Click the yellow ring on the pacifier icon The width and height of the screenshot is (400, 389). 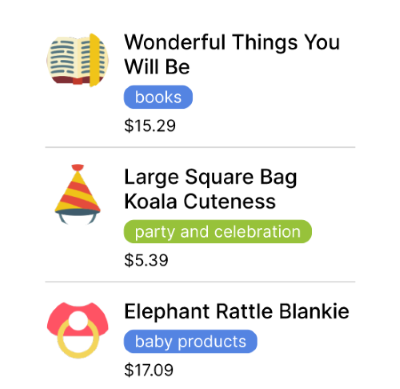click(78, 337)
